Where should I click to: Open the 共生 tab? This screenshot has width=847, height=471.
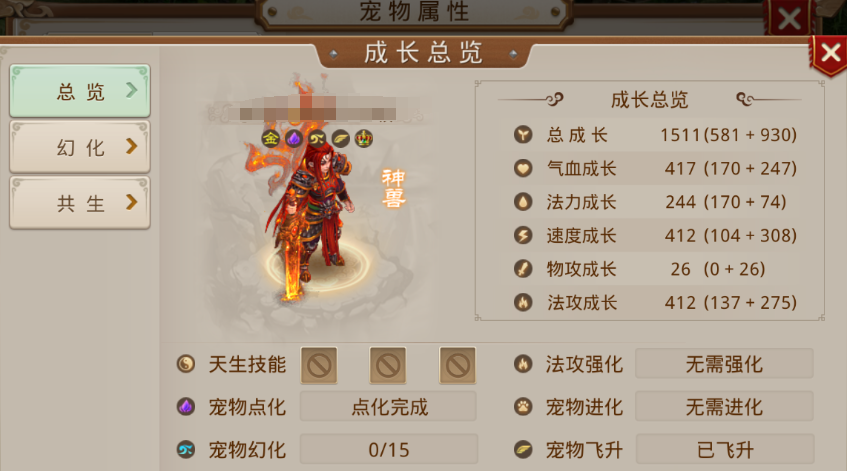(80, 203)
